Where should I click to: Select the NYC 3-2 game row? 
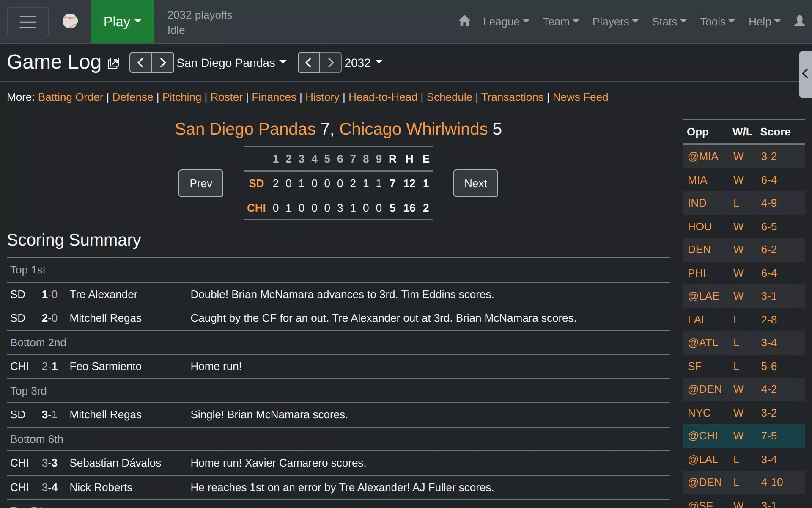tap(744, 413)
